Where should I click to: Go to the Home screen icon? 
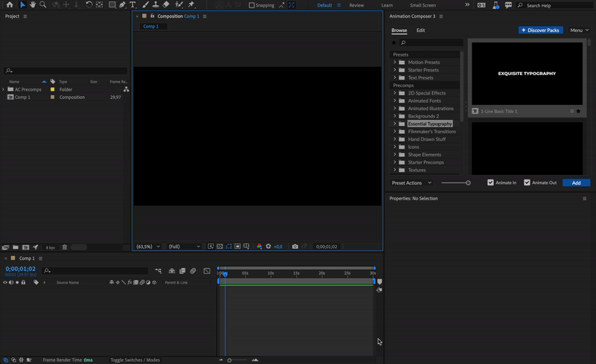click(10, 5)
